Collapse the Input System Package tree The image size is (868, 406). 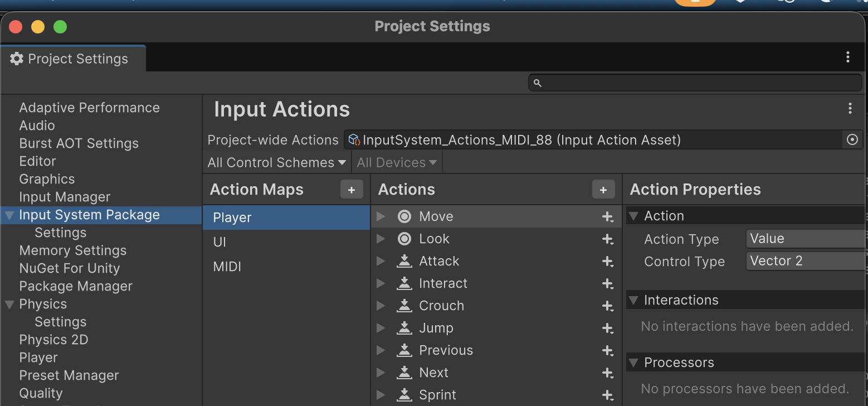8,215
